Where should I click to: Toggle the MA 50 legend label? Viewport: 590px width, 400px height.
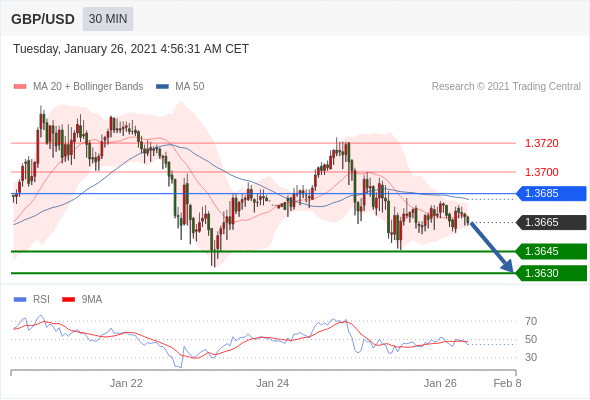tap(190, 87)
